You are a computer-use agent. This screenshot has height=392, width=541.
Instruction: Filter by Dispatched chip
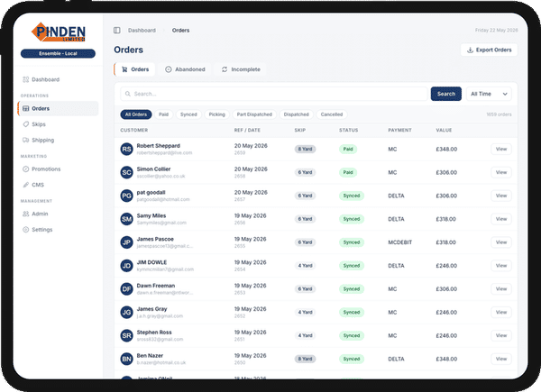click(x=296, y=114)
